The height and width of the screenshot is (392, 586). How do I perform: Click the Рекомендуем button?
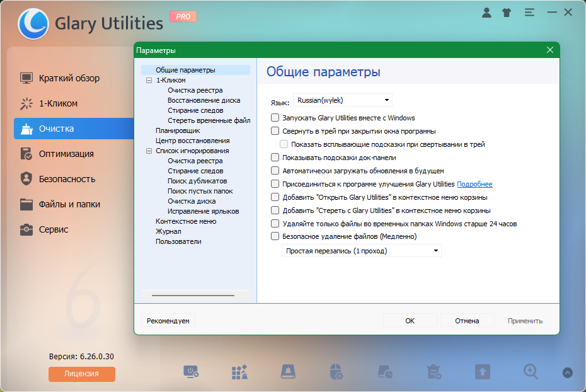(168, 321)
